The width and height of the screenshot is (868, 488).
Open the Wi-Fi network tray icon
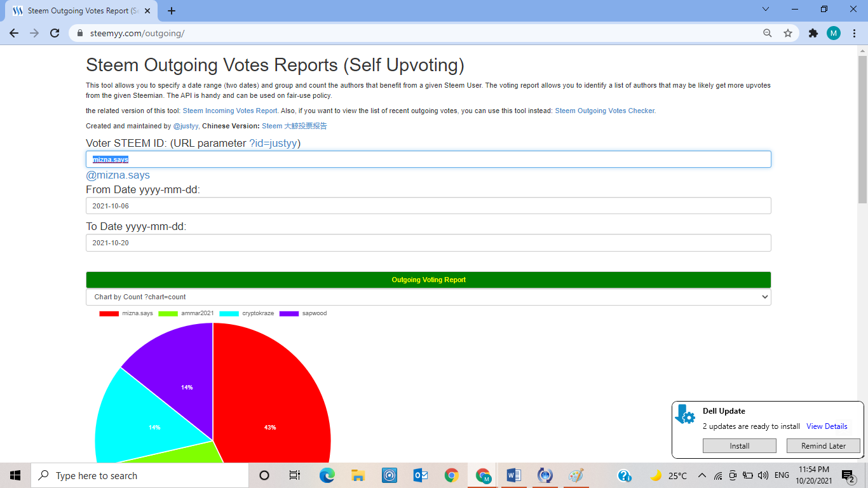click(718, 475)
